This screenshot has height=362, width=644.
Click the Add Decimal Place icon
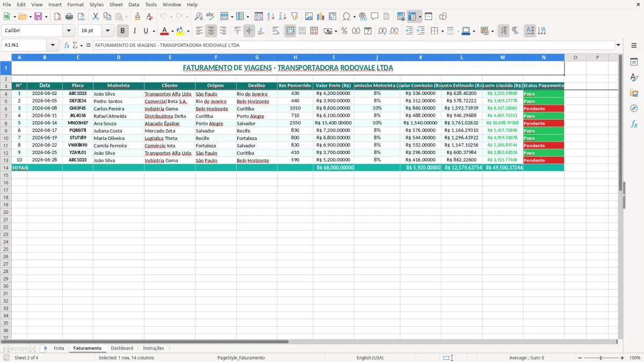click(382, 31)
